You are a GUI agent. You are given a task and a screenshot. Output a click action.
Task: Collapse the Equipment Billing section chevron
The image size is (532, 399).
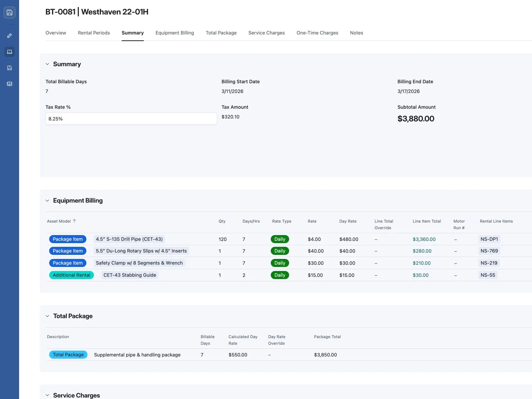47,201
